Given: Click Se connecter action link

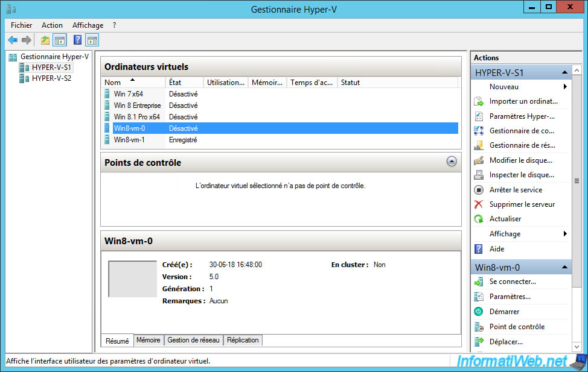Looking at the screenshot, I should coord(513,282).
